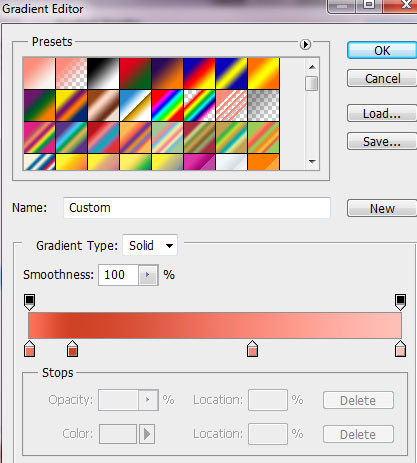Select the rightmost pale pink color stop
Viewport: 417px width, 463px height.
click(400, 348)
